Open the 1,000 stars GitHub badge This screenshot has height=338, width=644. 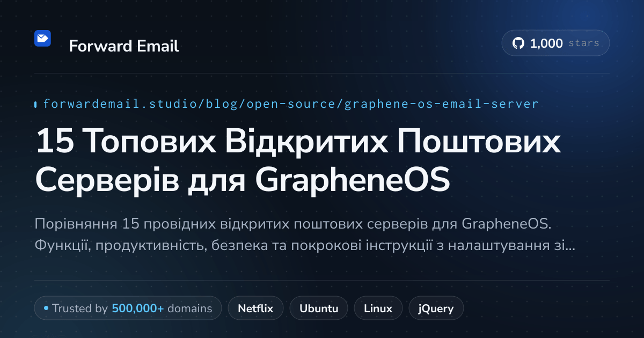[555, 43]
